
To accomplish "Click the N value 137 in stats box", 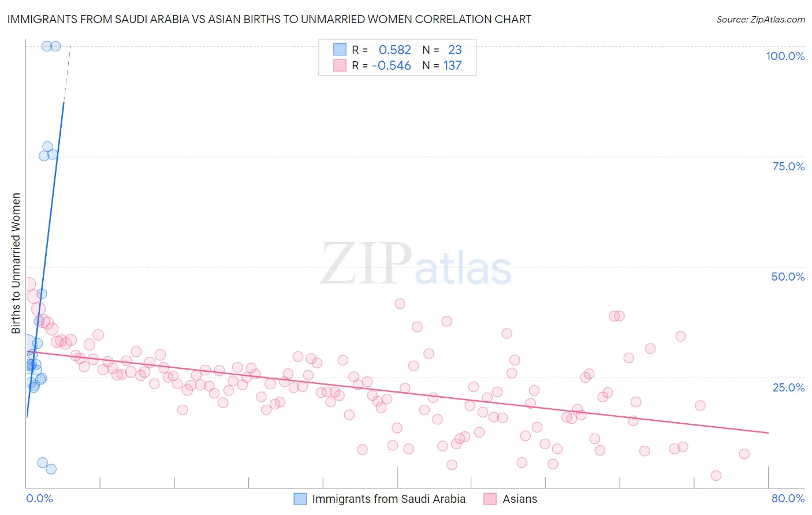I will point(453,65).
